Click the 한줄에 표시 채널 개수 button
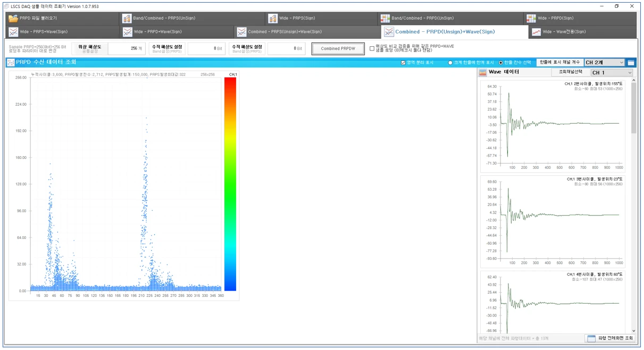This screenshot has height=350, width=644. 559,63
